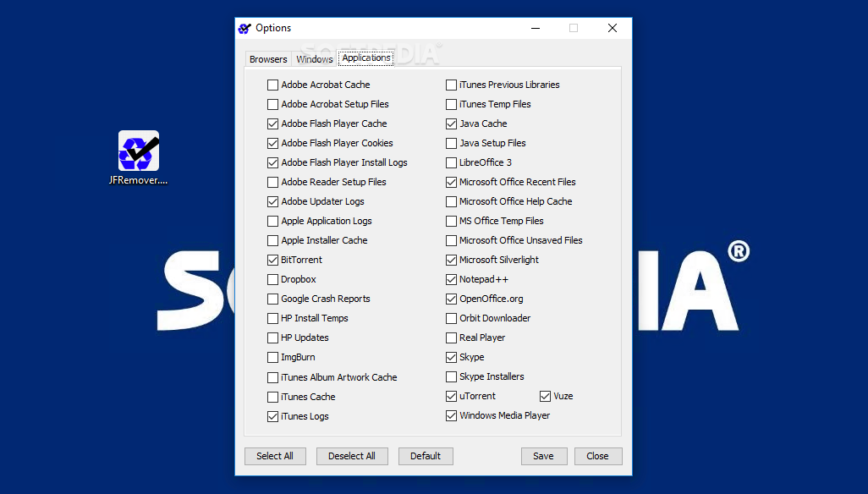Uncheck the Notepad++ option
The image size is (868, 494).
[x=451, y=279]
